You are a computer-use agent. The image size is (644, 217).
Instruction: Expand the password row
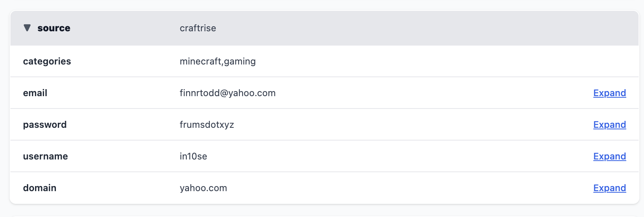(x=609, y=125)
